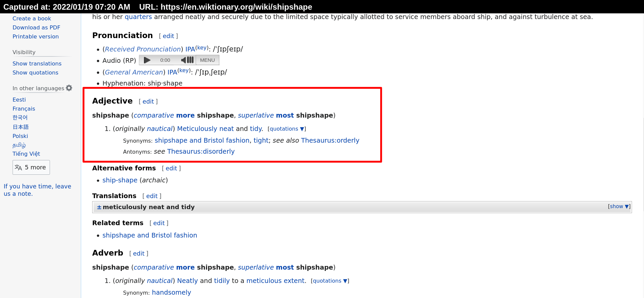Open 'tight' synonym link

[261, 141]
